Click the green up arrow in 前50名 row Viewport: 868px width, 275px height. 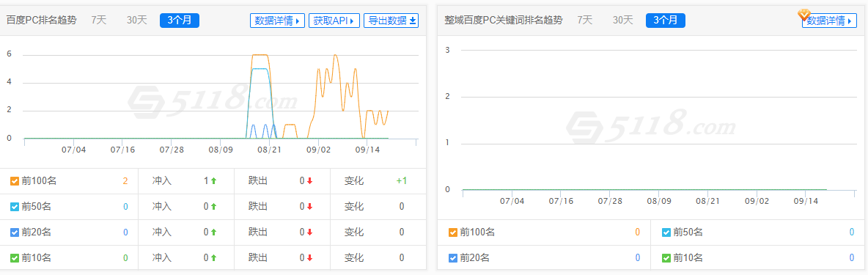click(x=213, y=206)
